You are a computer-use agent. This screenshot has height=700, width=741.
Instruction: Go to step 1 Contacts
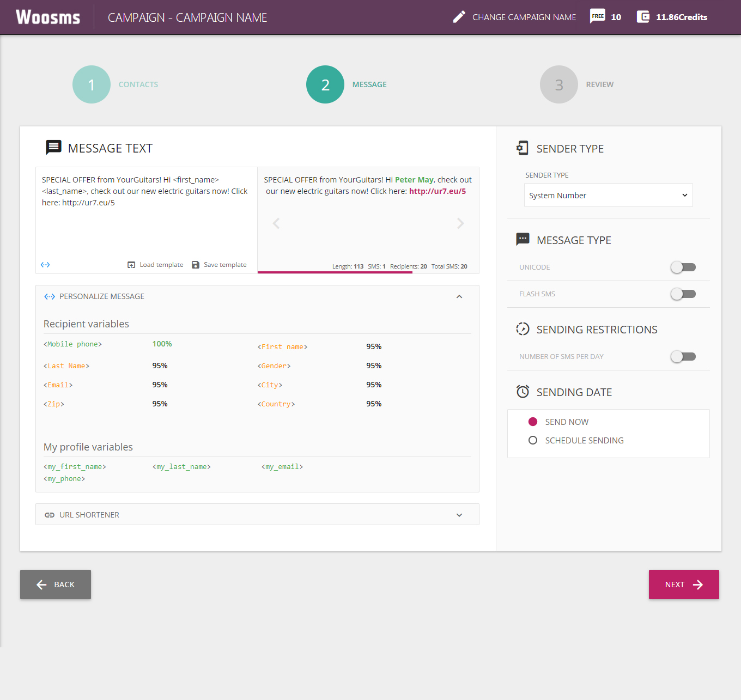click(x=92, y=84)
